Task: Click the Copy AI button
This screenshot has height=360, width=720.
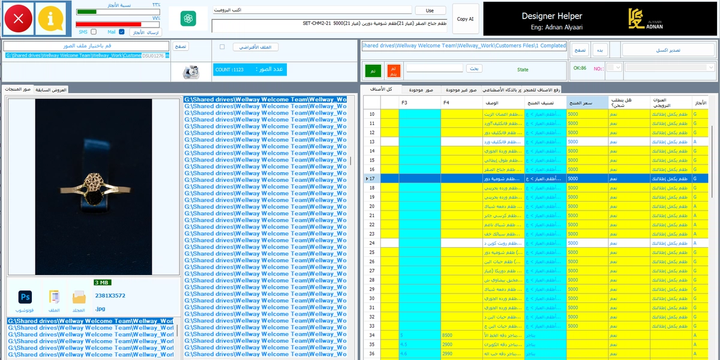Action: pos(465,19)
